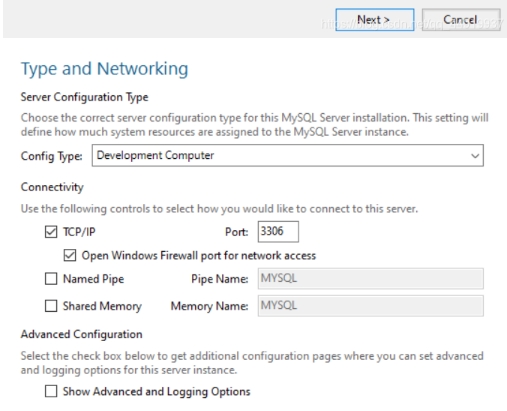This screenshot has height=411, width=507.
Task: Click the Advanced Configuration heading
Action: (x=82, y=334)
